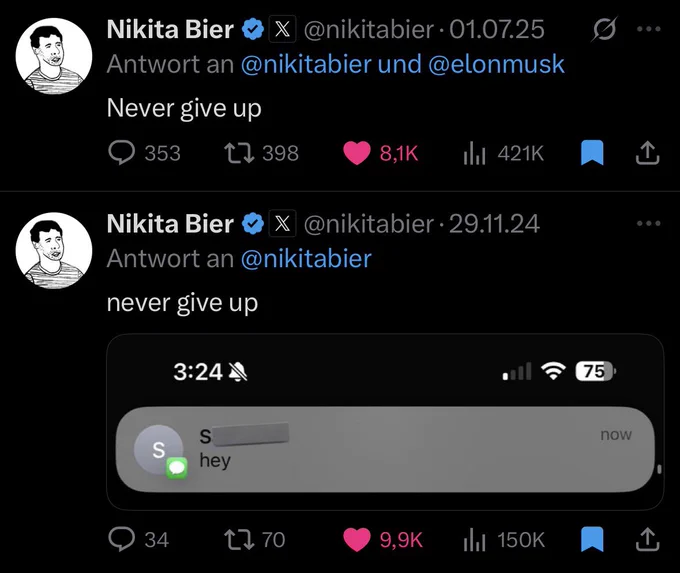Click the X affiliation badge on the second tweet
680x573 pixels.
point(282,223)
